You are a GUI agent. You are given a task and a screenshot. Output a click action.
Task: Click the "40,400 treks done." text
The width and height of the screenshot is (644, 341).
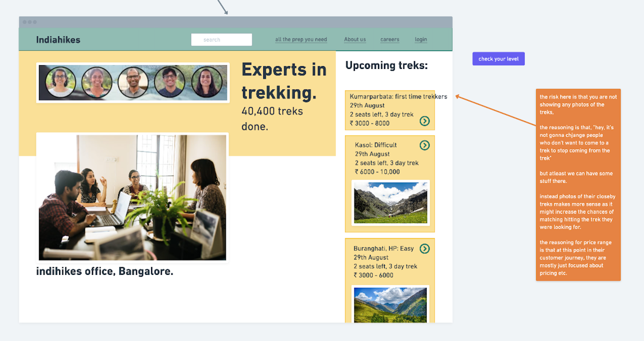pyautogui.click(x=272, y=119)
